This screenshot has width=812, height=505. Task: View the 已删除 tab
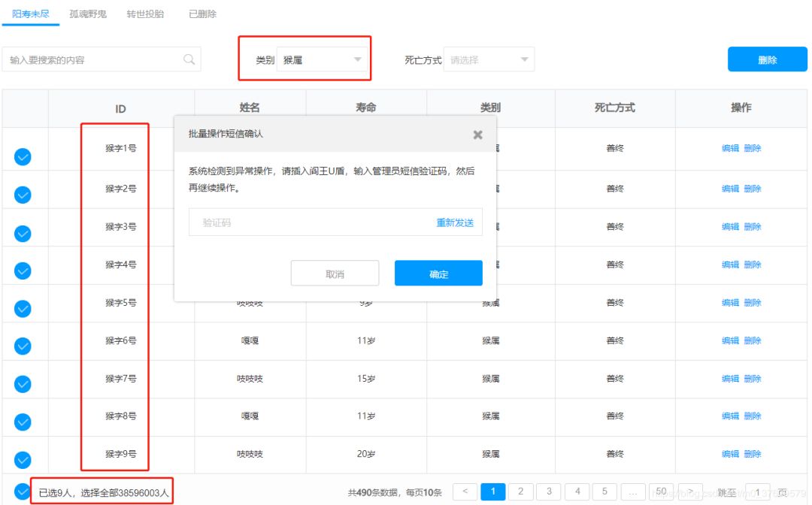(201, 14)
